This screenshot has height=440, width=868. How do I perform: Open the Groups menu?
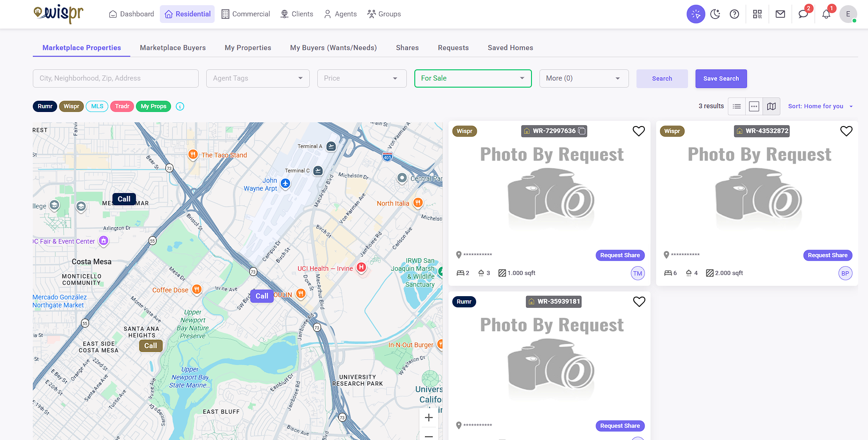coord(384,14)
